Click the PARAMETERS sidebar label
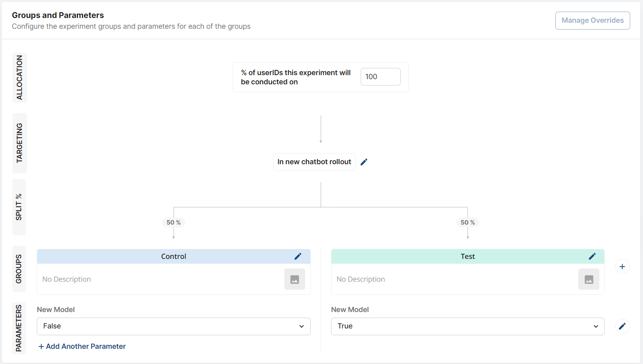 coord(19,328)
